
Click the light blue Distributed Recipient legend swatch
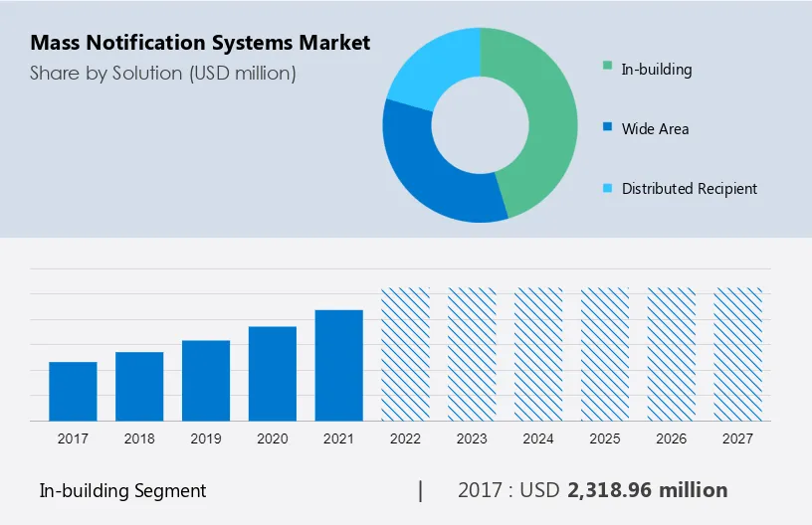tap(607, 188)
